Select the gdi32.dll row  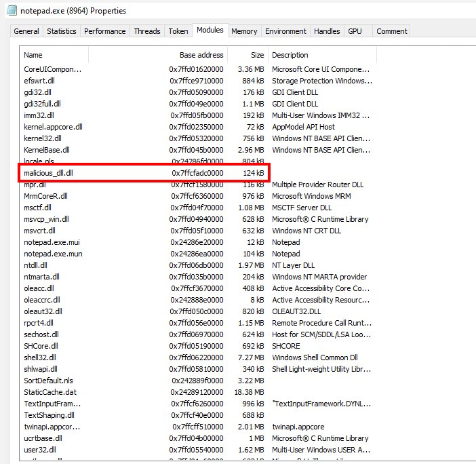(197, 92)
